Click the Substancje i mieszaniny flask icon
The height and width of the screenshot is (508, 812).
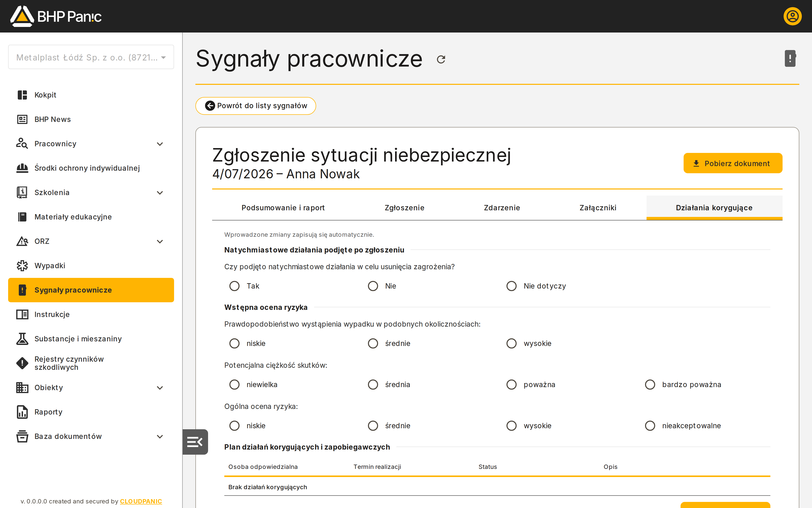click(22, 339)
